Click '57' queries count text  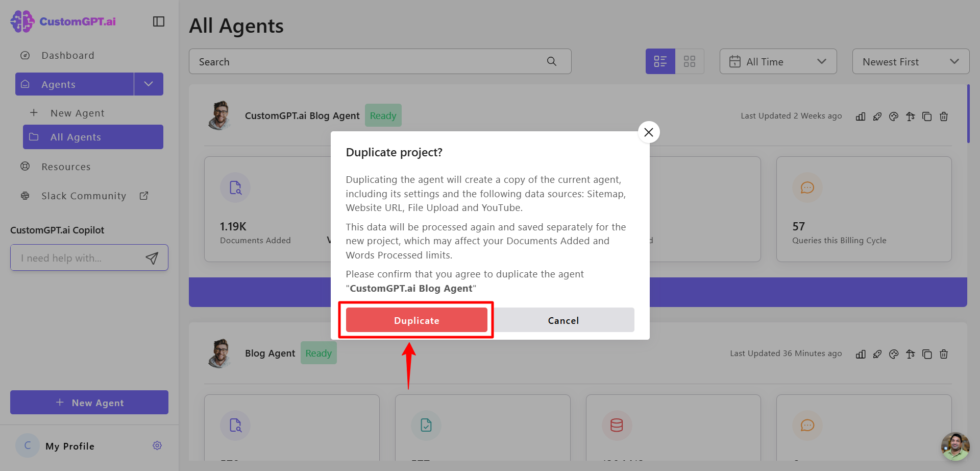click(x=799, y=226)
